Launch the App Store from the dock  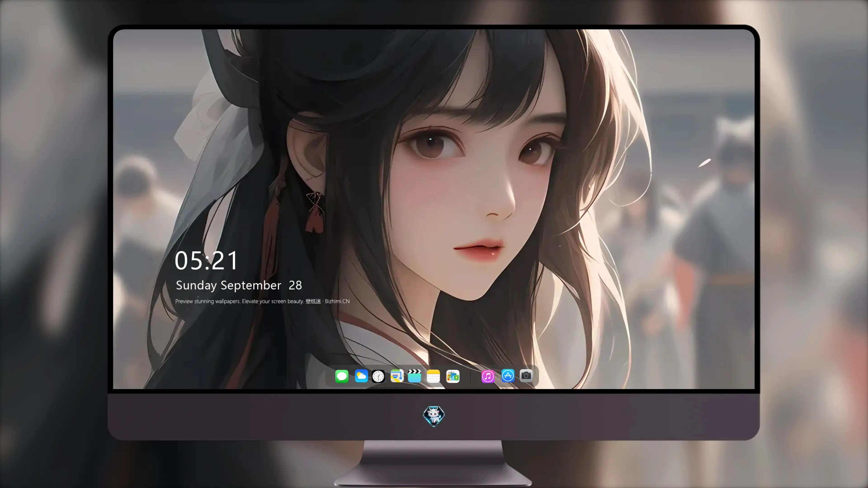point(508,375)
